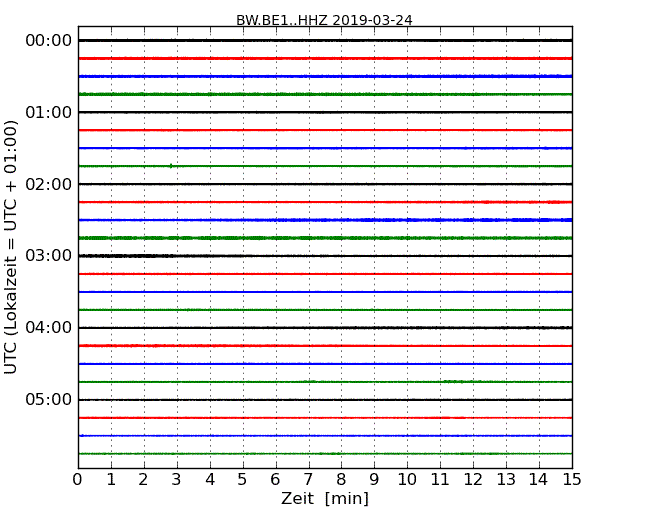This screenshot has height=520, width=650.
Task: Click x-axis tick label 6
Action: pos(275,480)
